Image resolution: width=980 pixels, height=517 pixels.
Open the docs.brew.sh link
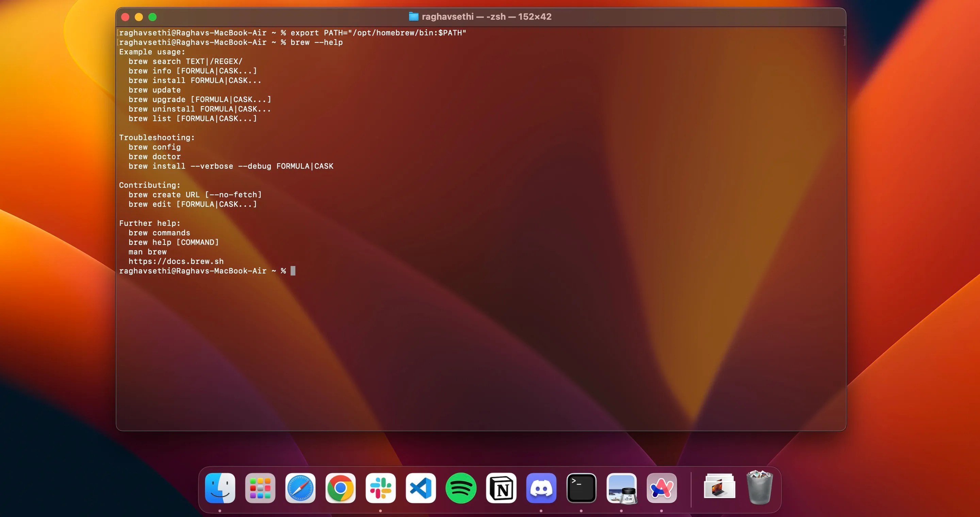pyautogui.click(x=176, y=261)
